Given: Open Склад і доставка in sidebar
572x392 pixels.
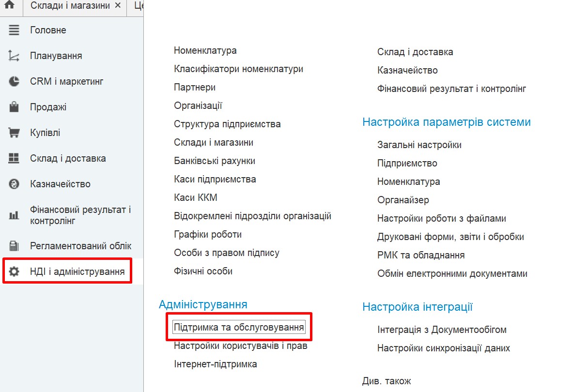Looking at the screenshot, I should click(x=68, y=158).
